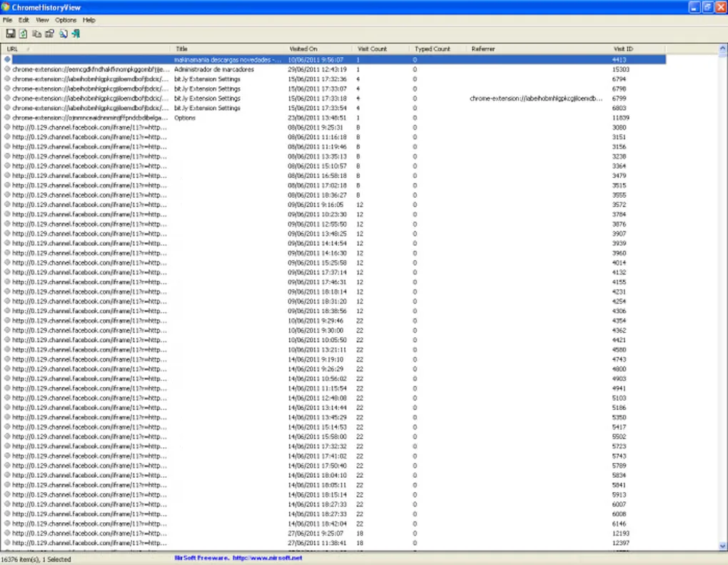Sort by the Visit ID column header

click(637, 49)
